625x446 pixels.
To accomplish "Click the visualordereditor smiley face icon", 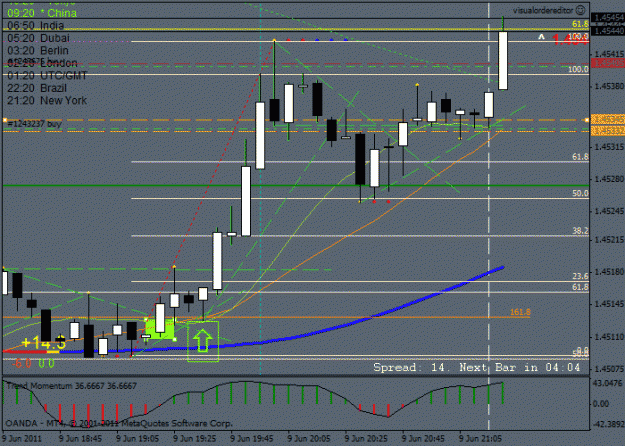I will 581,10.
